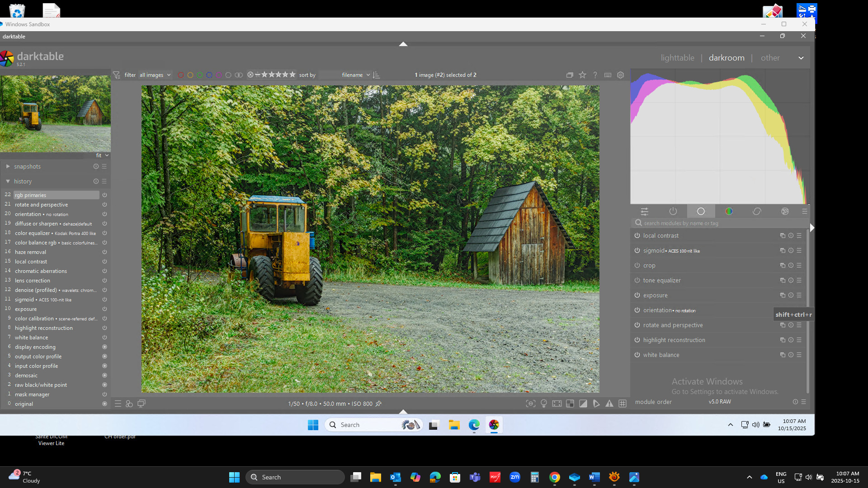Toggle guide lines grid icon

(x=623, y=404)
